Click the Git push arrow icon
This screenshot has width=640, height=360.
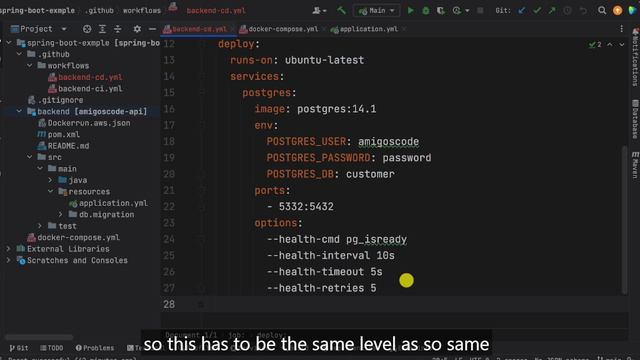(552, 11)
